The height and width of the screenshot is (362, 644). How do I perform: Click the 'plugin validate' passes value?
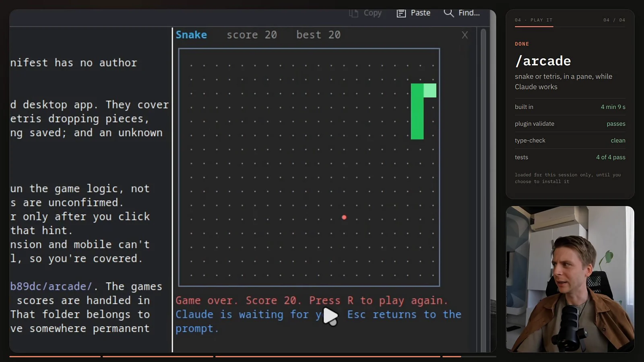pos(616,124)
